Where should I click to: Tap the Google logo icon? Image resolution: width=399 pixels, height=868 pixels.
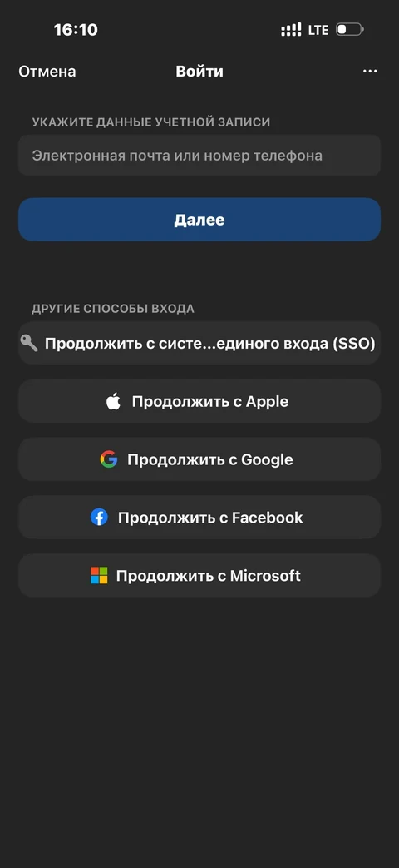109,459
